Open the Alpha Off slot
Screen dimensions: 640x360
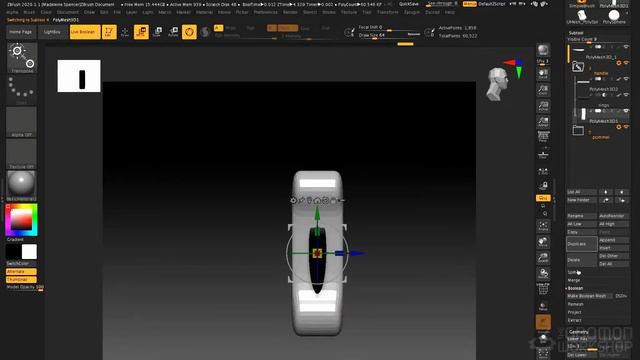[22, 122]
